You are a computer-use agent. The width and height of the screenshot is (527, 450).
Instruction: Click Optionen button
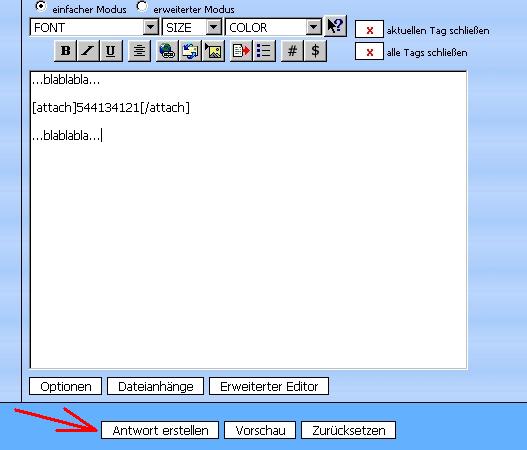(x=66, y=386)
